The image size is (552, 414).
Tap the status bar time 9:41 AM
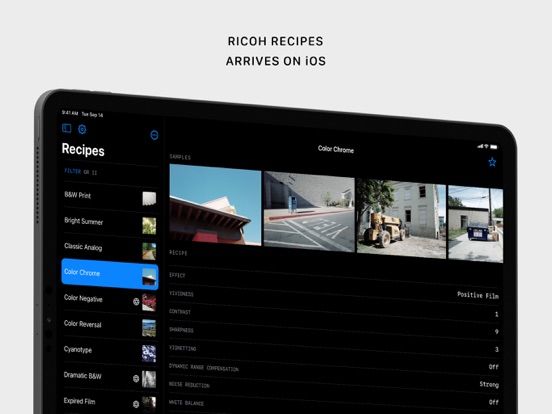[x=70, y=113]
